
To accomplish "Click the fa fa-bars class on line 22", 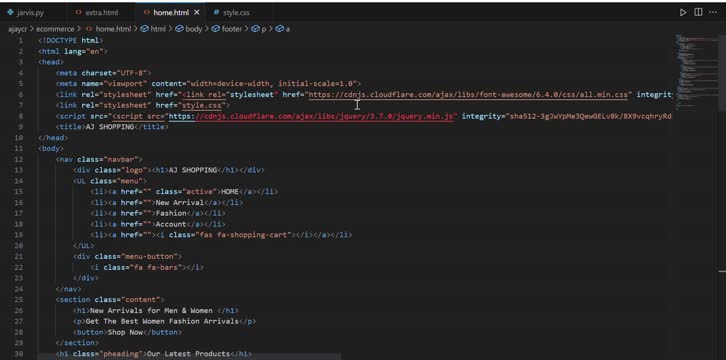I will tap(158, 267).
